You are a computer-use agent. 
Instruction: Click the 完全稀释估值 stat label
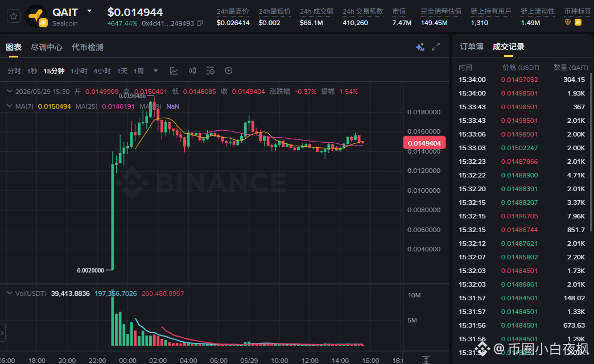(x=441, y=11)
